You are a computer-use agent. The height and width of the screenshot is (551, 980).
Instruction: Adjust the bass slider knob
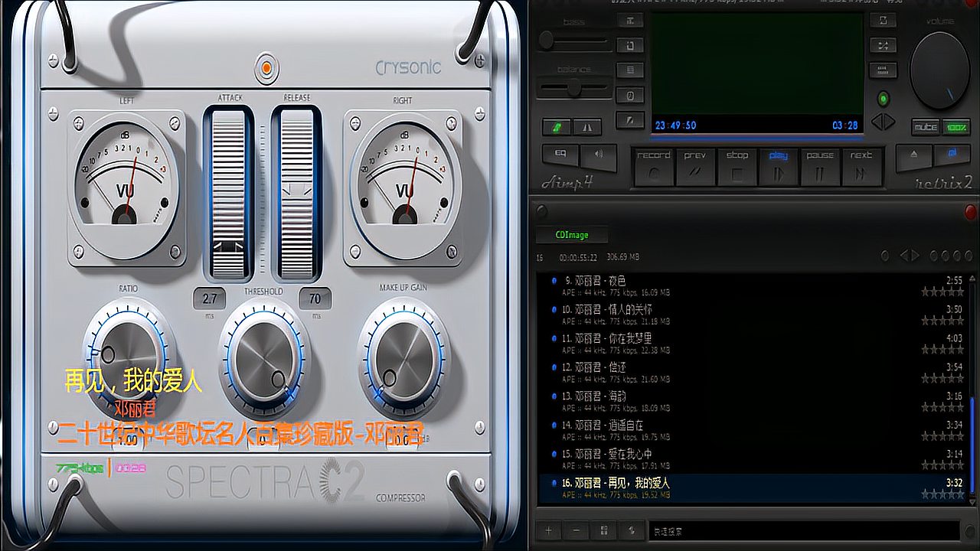[x=547, y=41]
